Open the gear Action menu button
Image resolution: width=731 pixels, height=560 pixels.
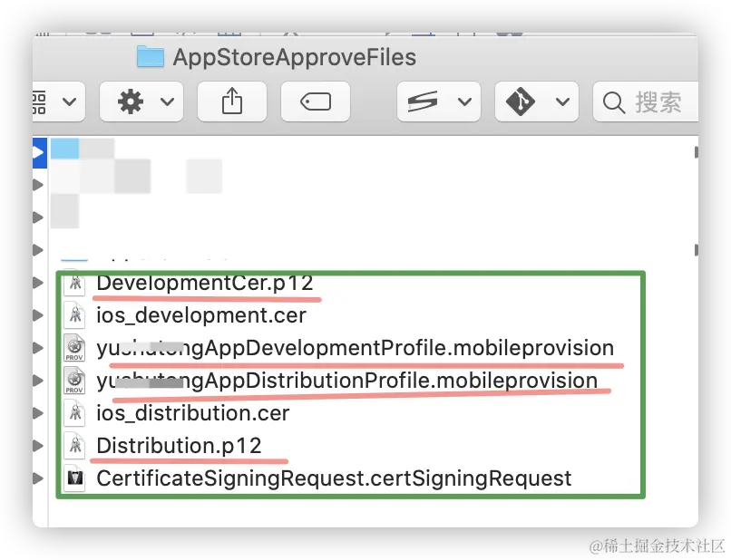[x=141, y=101]
